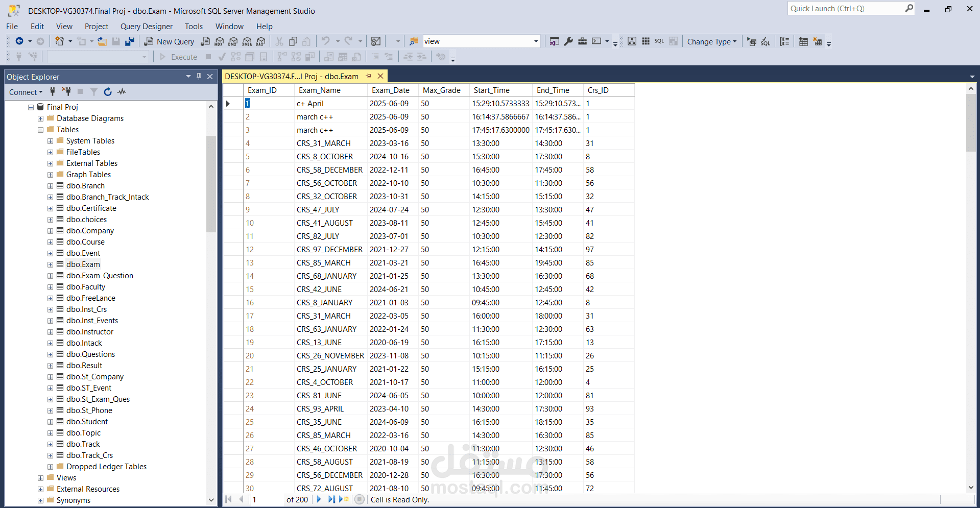Click the Undo arrow icon
This screenshot has width=980, height=508.
click(325, 41)
